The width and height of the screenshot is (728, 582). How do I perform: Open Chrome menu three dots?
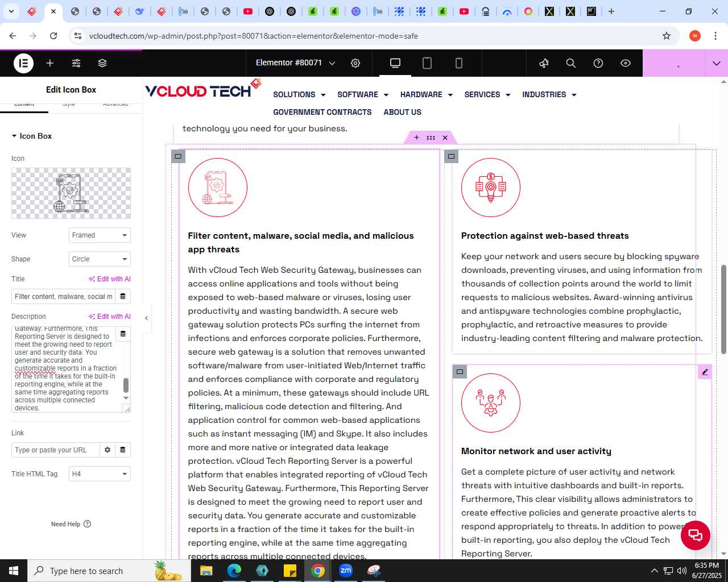[715, 36]
